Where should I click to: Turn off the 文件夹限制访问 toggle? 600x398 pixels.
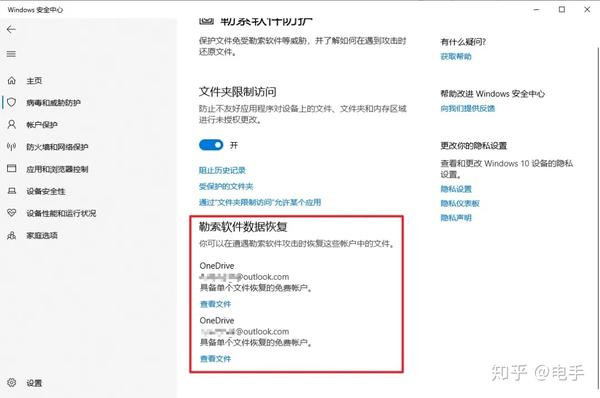pos(211,145)
